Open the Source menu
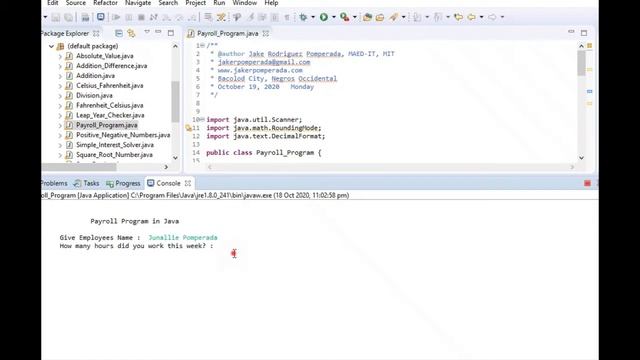Viewport: 640px width, 360px height. click(76, 3)
